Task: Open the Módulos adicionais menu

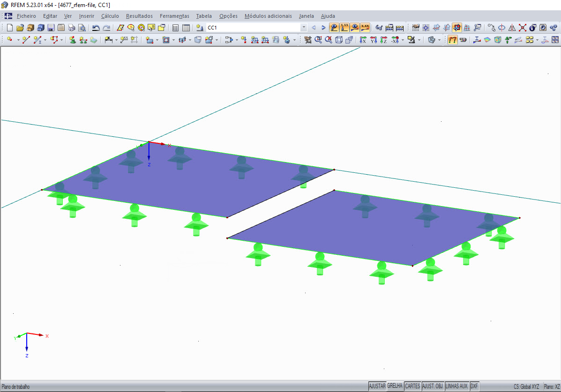Action: (268, 16)
